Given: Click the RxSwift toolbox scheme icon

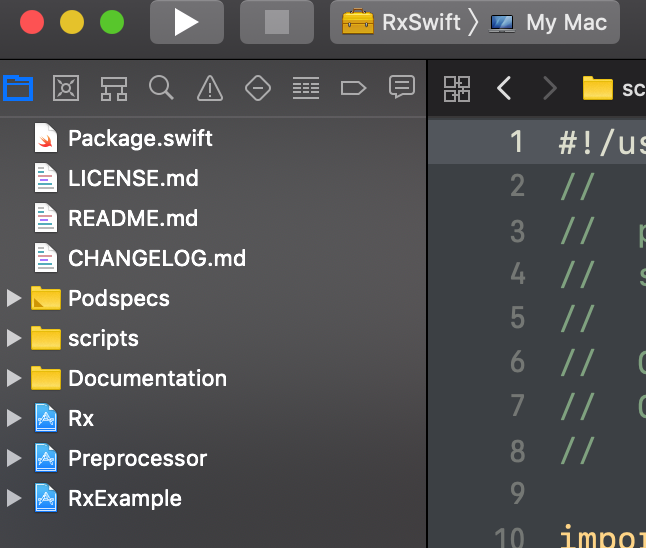Looking at the screenshot, I should point(358,22).
